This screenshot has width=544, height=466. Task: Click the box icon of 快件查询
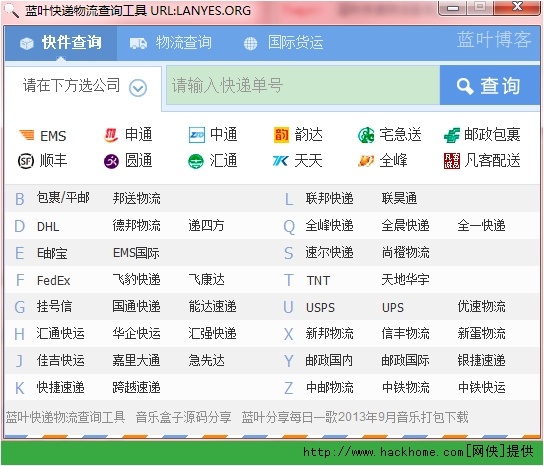[x=27, y=43]
